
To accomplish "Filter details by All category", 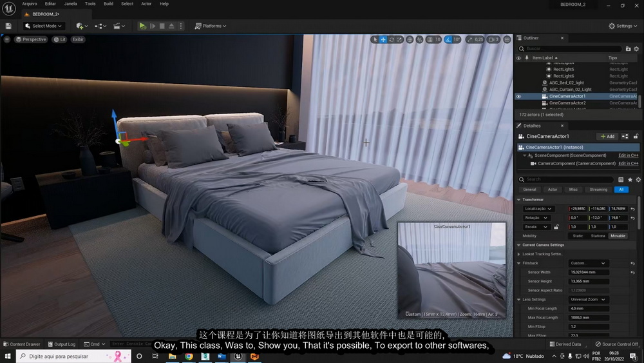I will [621, 190].
